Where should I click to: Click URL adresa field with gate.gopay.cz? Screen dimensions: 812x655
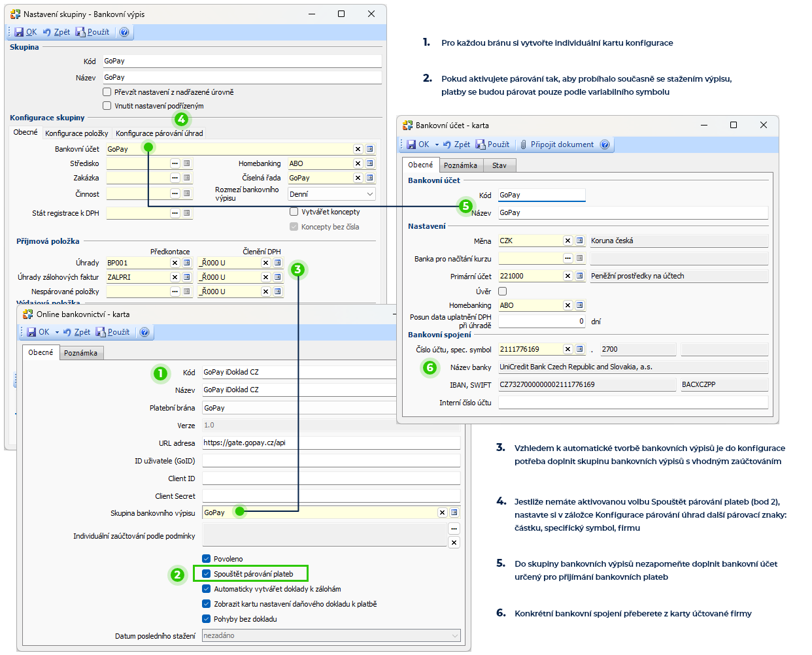click(331, 443)
